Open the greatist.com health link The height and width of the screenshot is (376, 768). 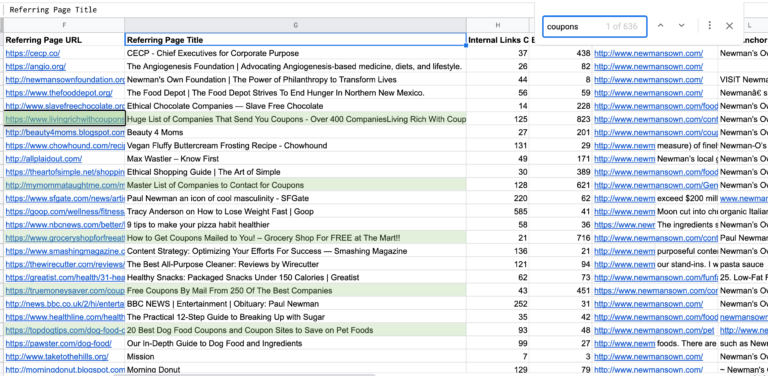point(65,278)
